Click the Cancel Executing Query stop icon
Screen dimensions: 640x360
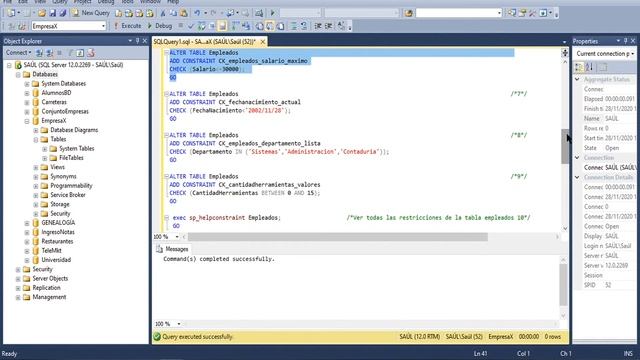point(181,26)
